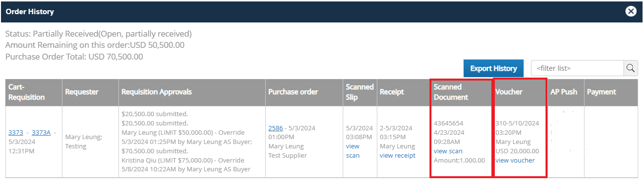Click the Export History button

point(493,68)
